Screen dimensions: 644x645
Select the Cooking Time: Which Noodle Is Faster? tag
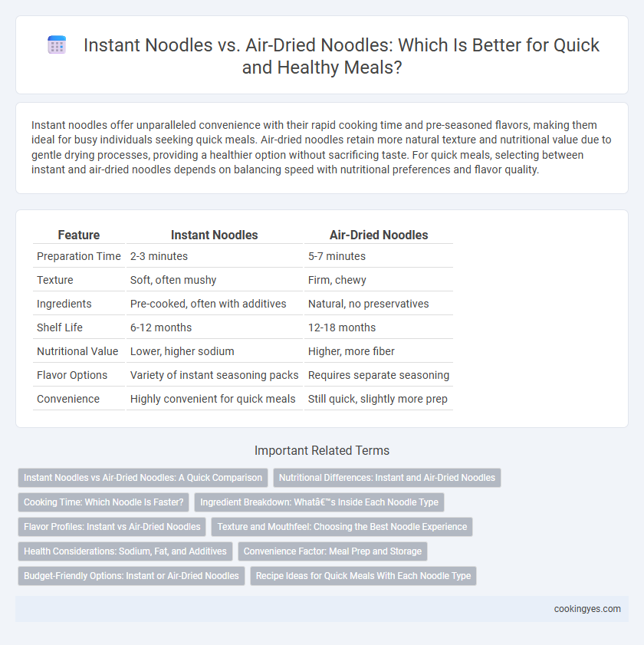(103, 502)
